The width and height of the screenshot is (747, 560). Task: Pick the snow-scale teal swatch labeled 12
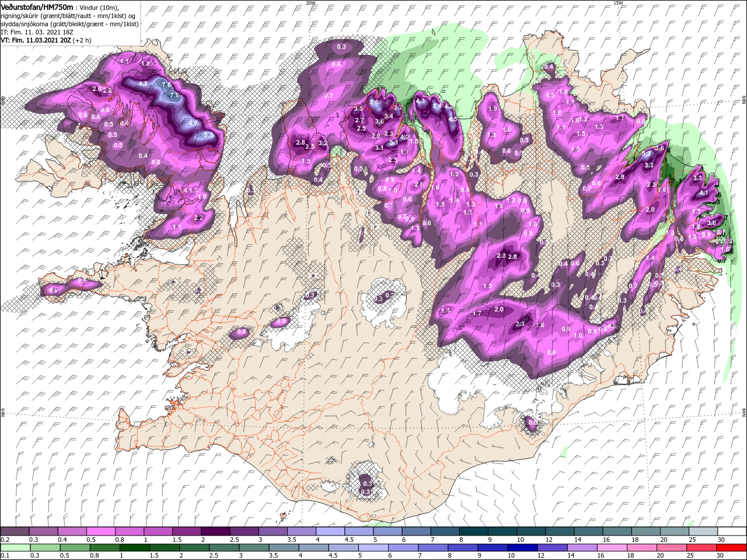click(x=560, y=531)
